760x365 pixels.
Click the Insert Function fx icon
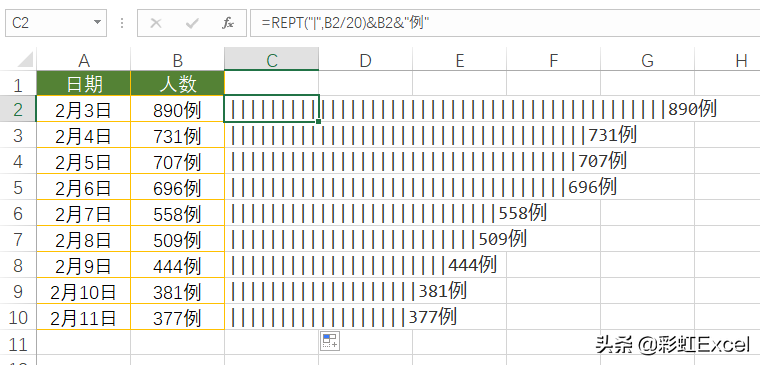tap(228, 23)
